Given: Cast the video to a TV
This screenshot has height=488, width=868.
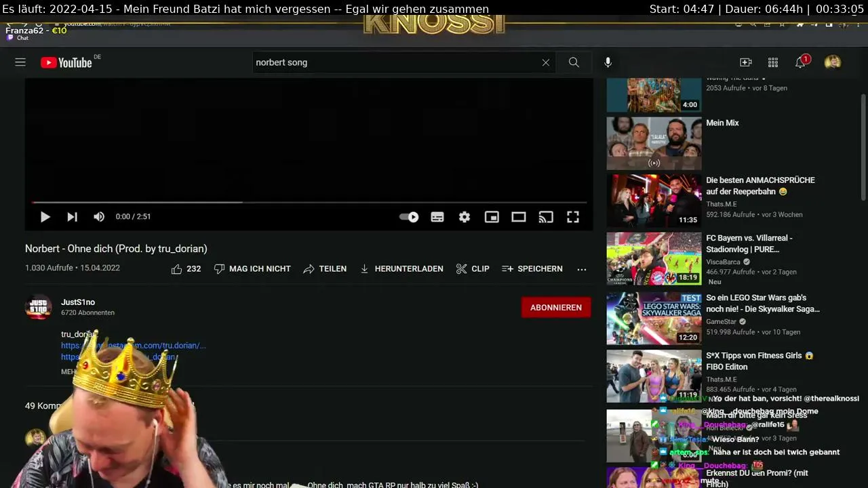Looking at the screenshot, I should click(546, 217).
